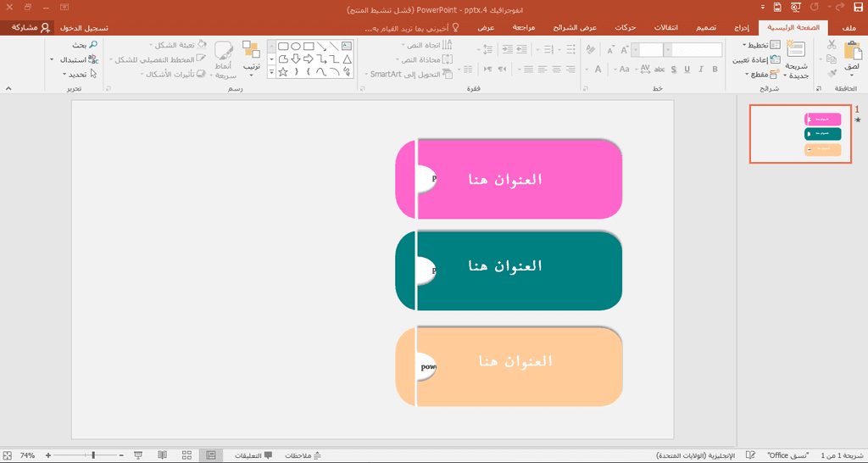The height and width of the screenshot is (463, 868).
Task: Click Find (بحث) in editing group
Action: (x=86, y=45)
